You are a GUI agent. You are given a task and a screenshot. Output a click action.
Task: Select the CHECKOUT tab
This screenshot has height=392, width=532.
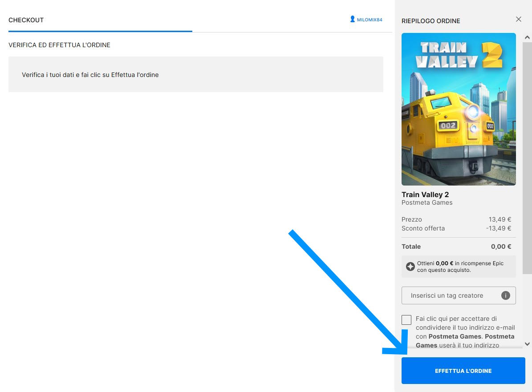point(26,20)
